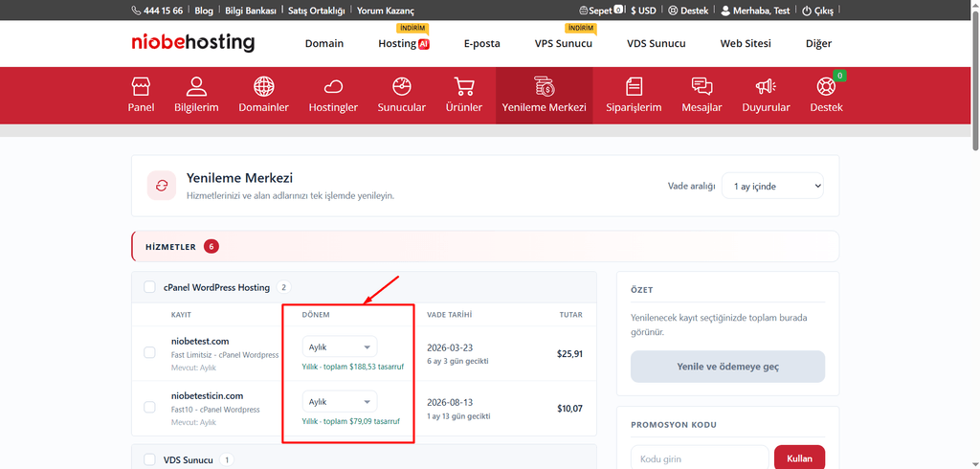Check the niobetesticin.com renewal checkbox
Viewport: 980px width, 469px height.
click(149, 407)
